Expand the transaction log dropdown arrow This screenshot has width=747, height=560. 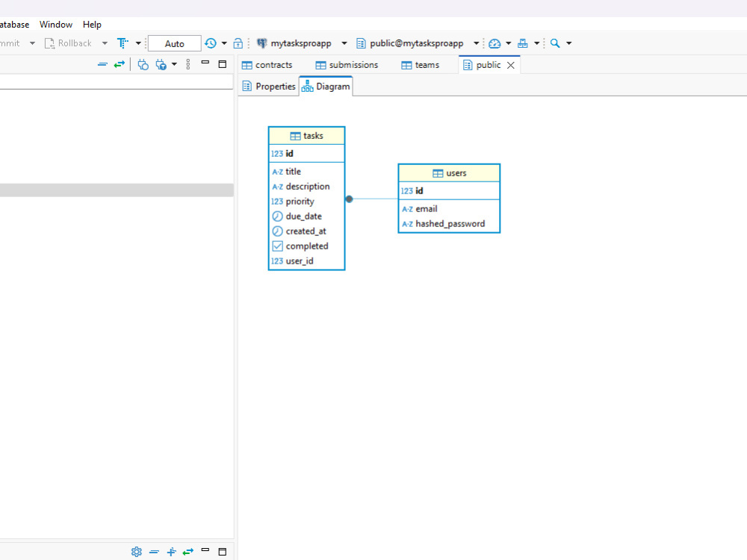(x=224, y=43)
